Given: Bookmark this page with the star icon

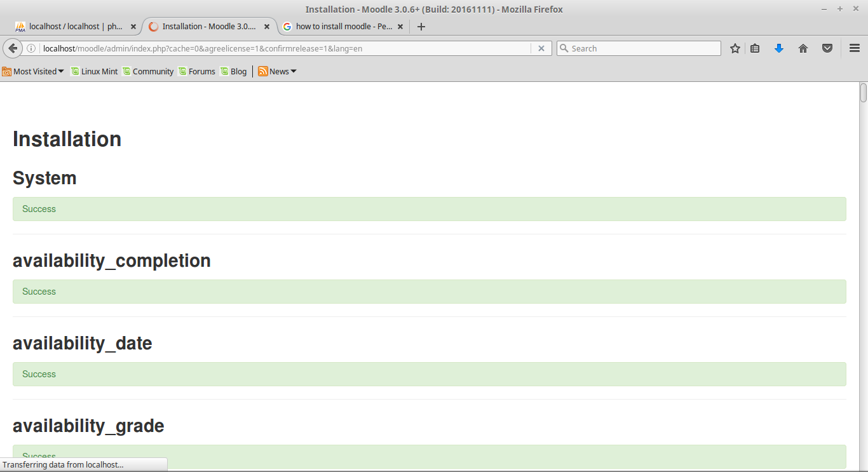Looking at the screenshot, I should (735, 48).
